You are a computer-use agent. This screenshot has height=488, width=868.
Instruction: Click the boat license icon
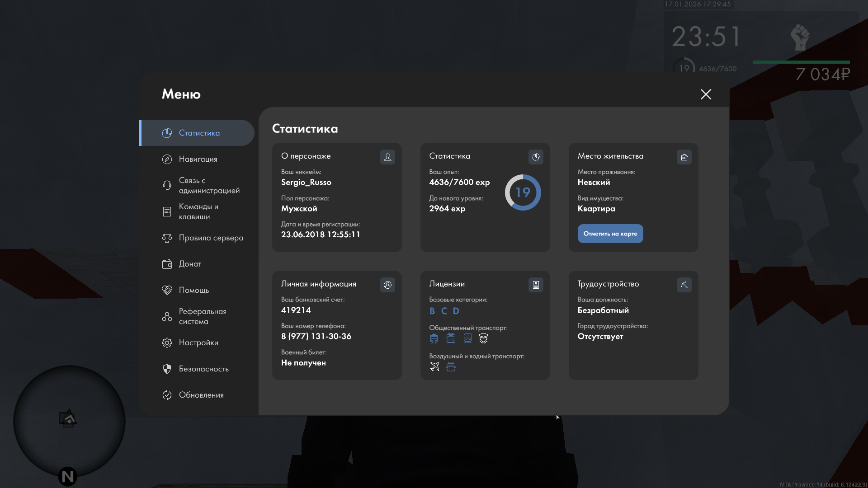(451, 366)
